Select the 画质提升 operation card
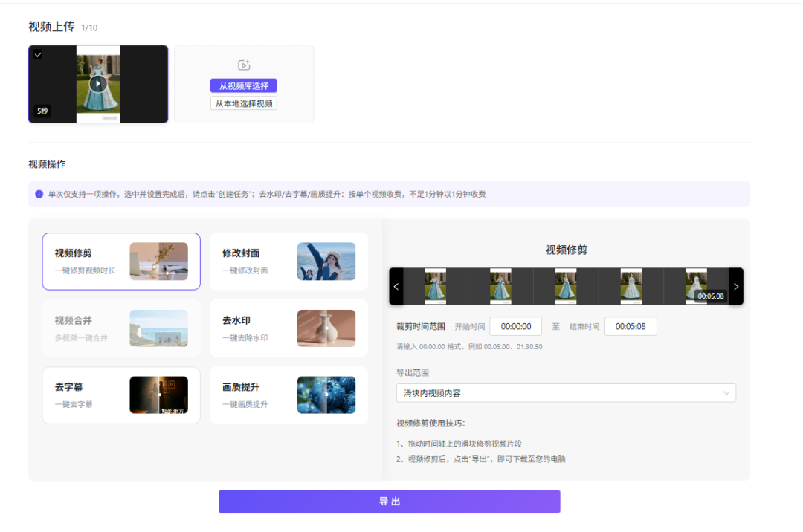The width and height of the screenshot is (803, 532). 288,395
